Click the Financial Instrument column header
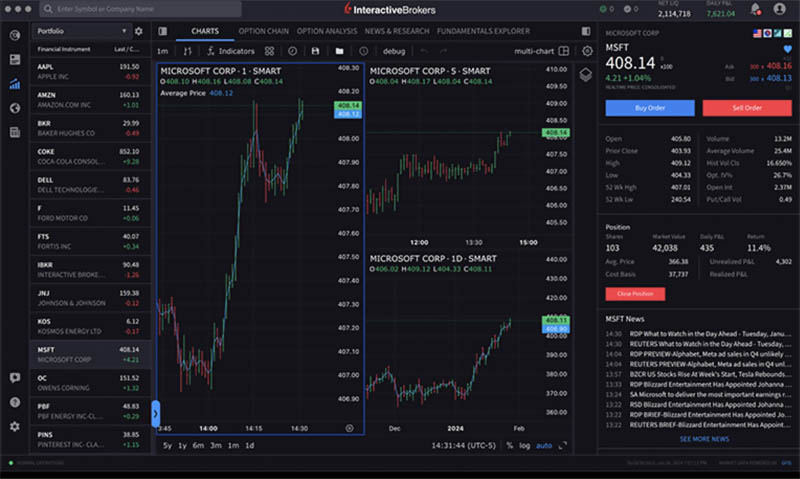The image size is (800, 479). [x=64, y=49]
